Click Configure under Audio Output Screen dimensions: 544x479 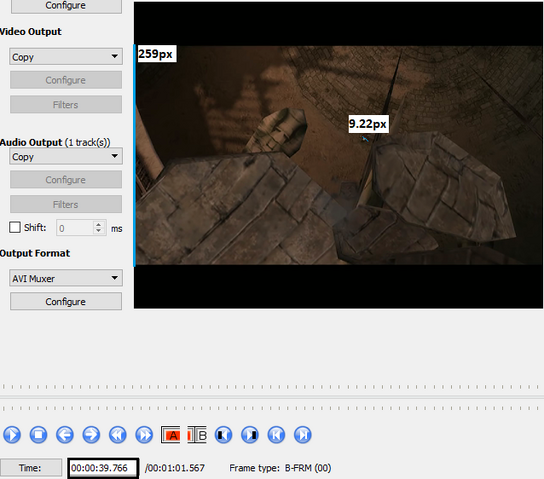point(66,180)
